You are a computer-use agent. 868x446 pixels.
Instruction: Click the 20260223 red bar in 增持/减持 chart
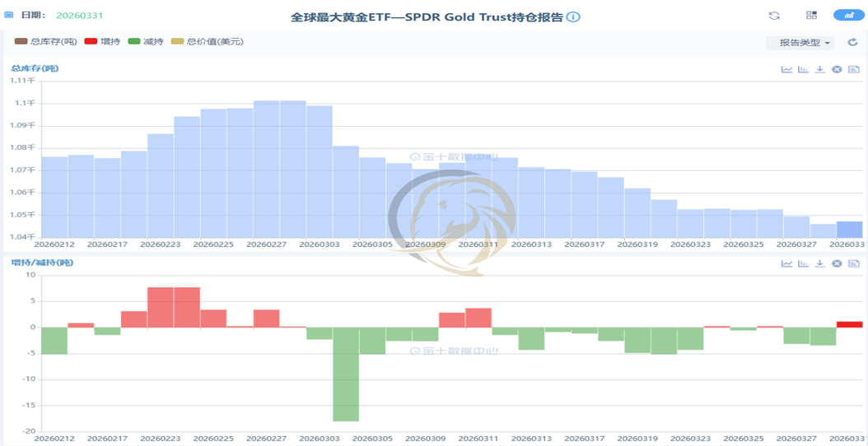pyautogui.click(x=161, y=307)
